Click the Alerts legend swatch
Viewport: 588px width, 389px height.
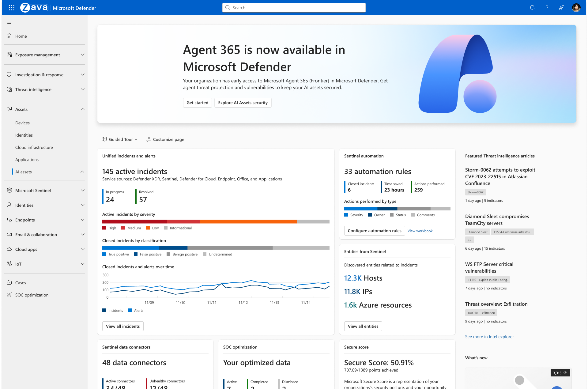coord(130,311)
